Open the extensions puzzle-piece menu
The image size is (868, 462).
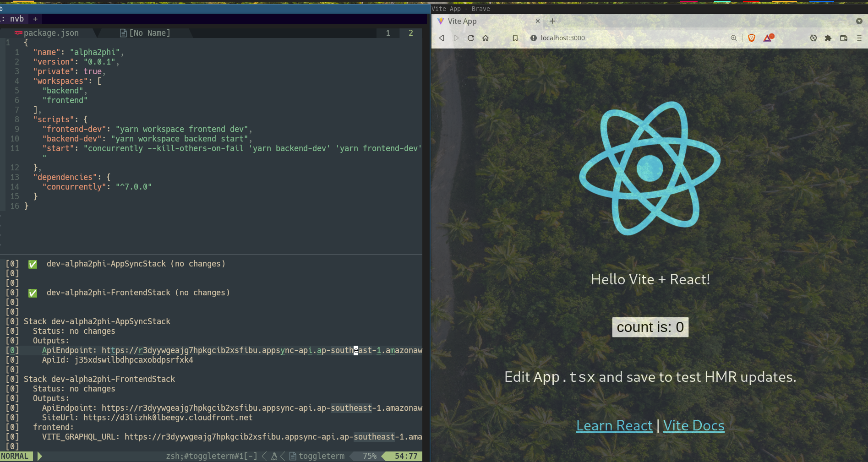coord(828,38)
